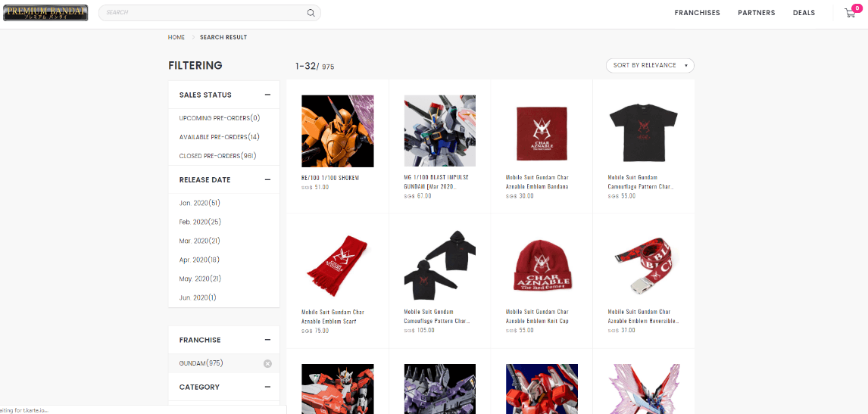Image resolution: width=868 pixels, height=414 pixels.
Task: Filter release date to Jan. 2020
Action: click(199, 203)
